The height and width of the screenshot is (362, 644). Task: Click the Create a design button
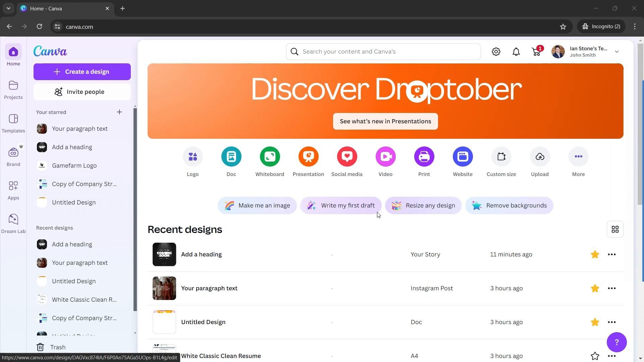tap(82, 72)
